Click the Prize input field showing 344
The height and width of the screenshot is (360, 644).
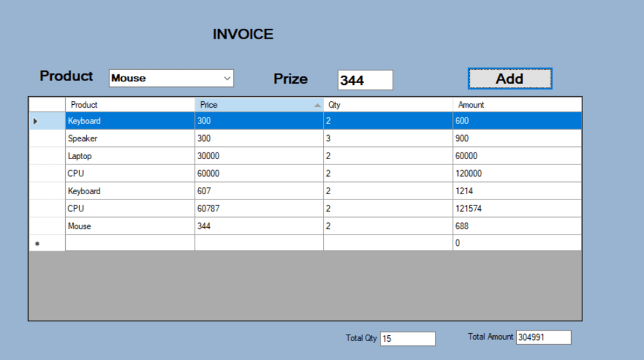(x=365, y=80)
